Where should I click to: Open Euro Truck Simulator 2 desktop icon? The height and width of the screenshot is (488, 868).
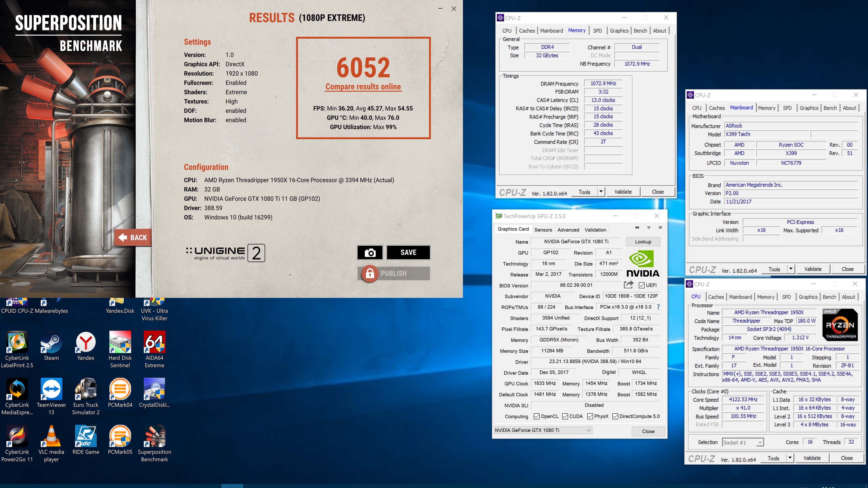pyautogui.click(x=86, y=397)
